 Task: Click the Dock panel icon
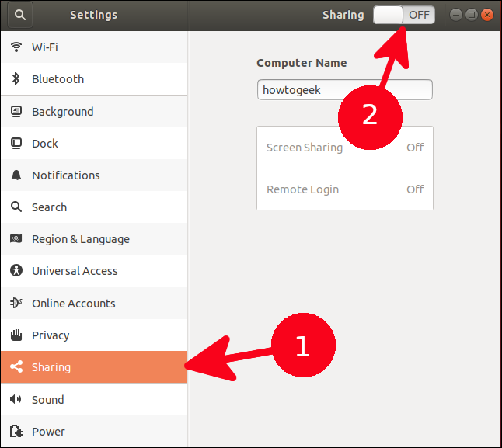click(x=16, y=144)
